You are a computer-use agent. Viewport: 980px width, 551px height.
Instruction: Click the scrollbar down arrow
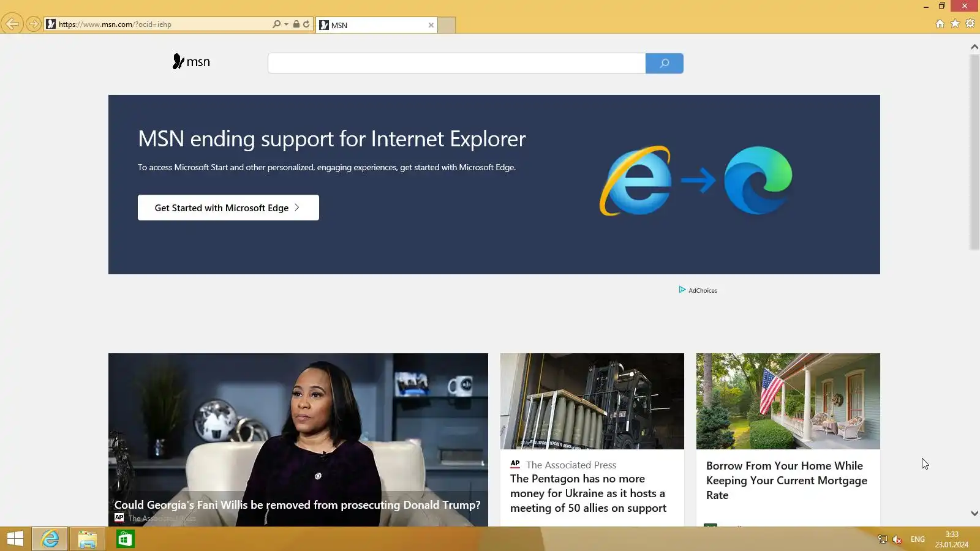tap(974, 514)
